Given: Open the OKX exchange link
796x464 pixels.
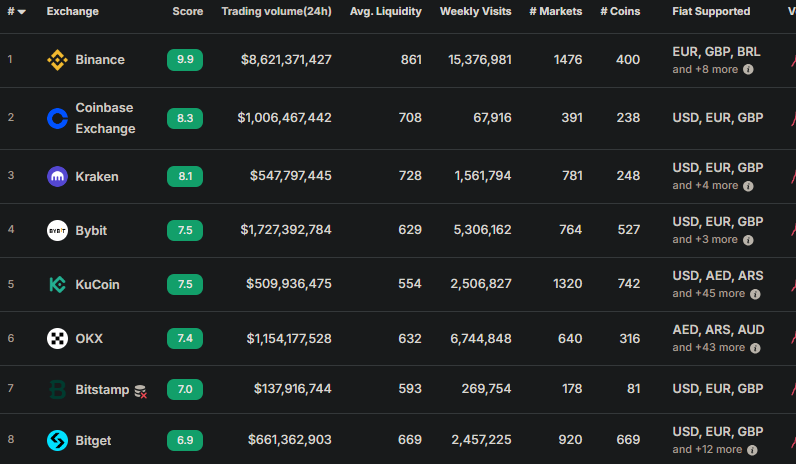Looking at the screenshot, I should [x=89, y=338].
